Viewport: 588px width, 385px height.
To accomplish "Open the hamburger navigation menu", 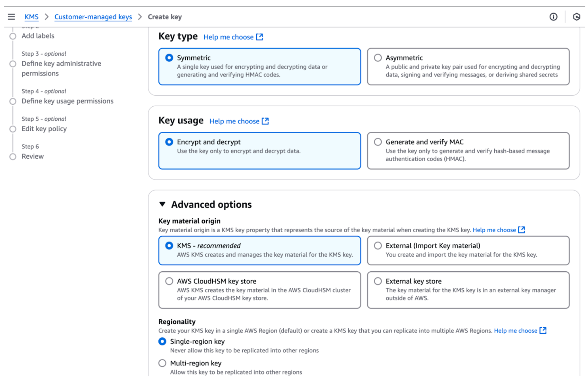I will 11,17.
